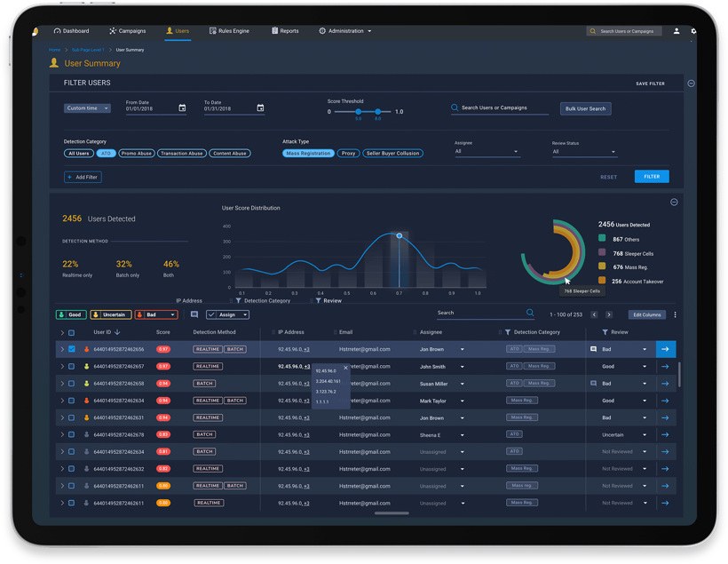Viewport: 728px width, 564px height.
Task: Collapse the Filter Users panel
Action: coord(691,83)
